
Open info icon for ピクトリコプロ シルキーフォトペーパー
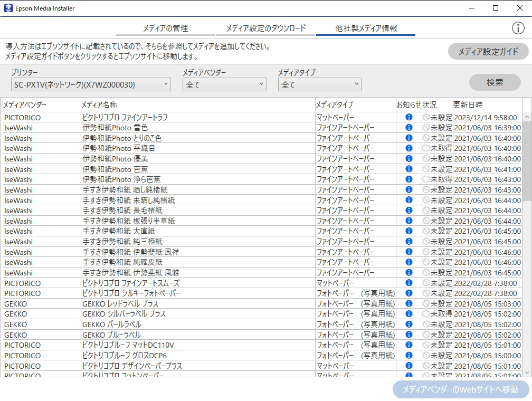(x=408, y=293)
